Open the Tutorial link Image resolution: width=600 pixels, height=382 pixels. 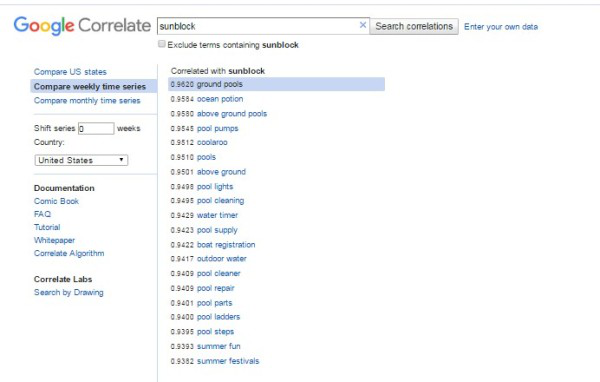[47, 227]
